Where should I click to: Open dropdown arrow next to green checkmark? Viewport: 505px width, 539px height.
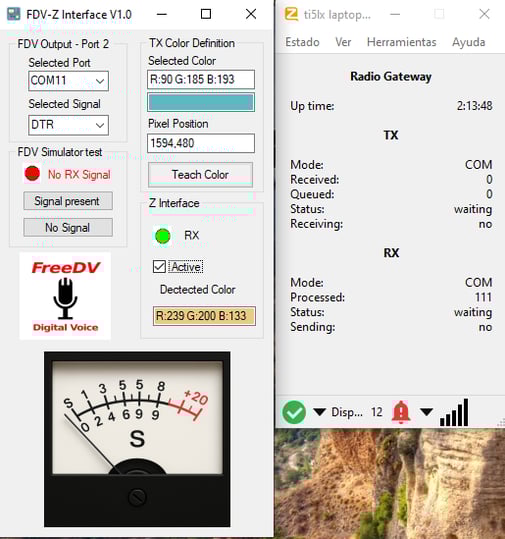click(x=320, y=411)
